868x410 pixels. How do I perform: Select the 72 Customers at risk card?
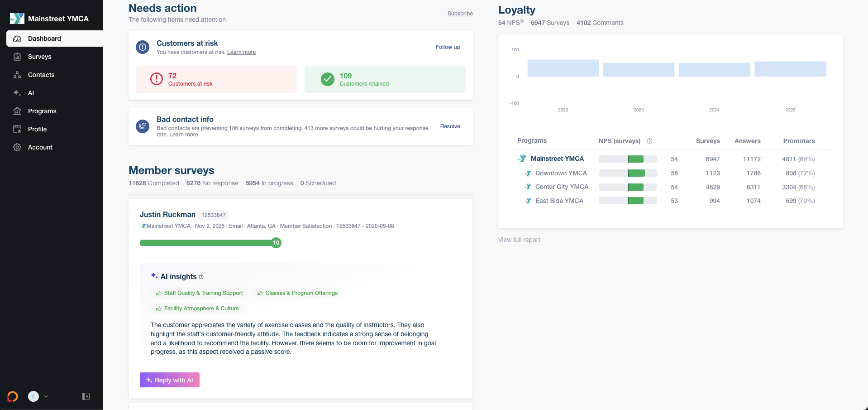click(x=216, y=79)
